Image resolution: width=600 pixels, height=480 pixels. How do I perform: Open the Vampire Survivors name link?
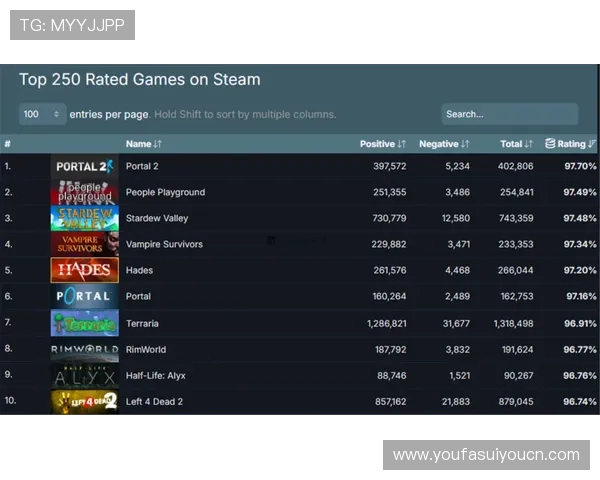pos(164,244)
